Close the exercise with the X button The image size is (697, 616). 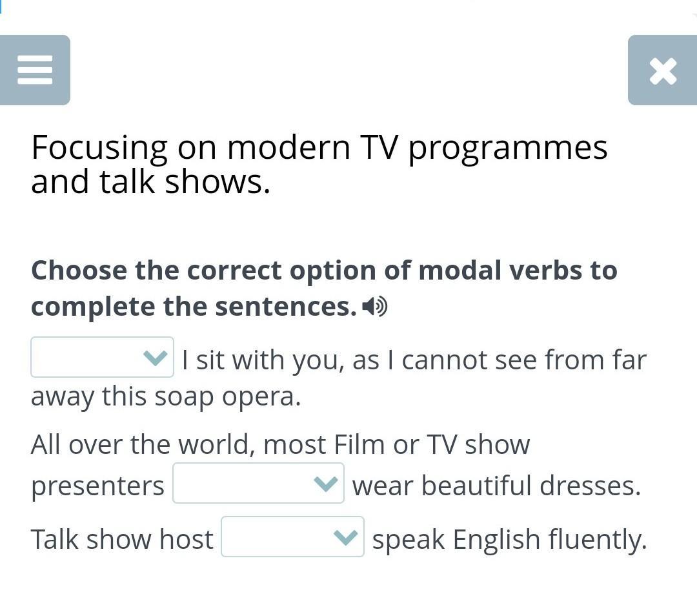click(663, 70)
